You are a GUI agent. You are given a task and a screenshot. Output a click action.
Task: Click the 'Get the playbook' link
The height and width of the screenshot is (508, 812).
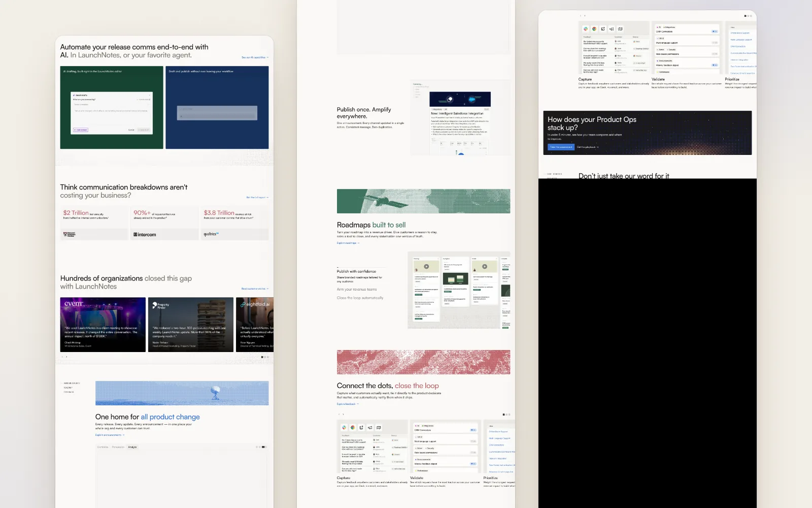tap(588, 147)
